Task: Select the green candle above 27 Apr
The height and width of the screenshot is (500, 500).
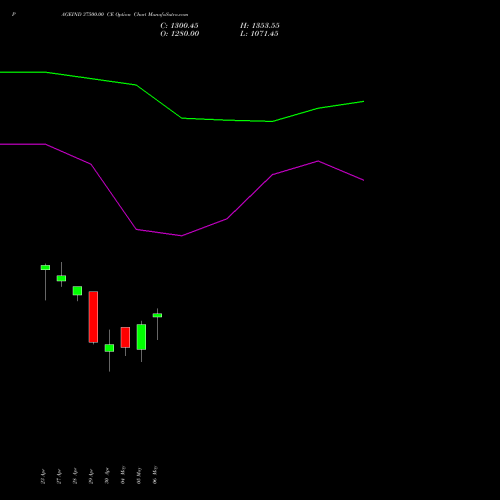Action: click(x=61, y=278)
